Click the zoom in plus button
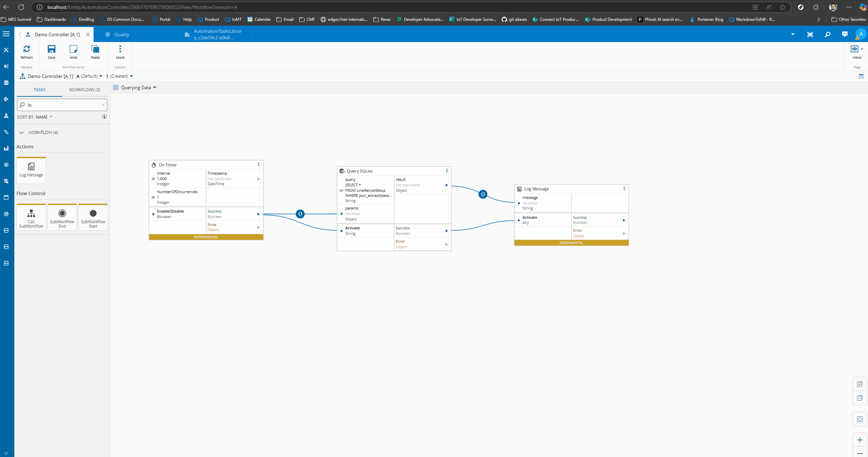 click(x=860, y=440)
